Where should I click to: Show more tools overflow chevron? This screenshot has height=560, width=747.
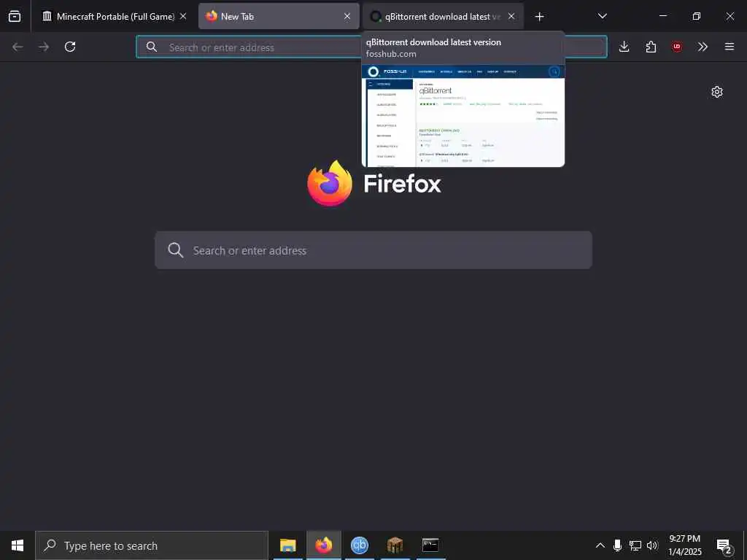click(x=703, y=47)
